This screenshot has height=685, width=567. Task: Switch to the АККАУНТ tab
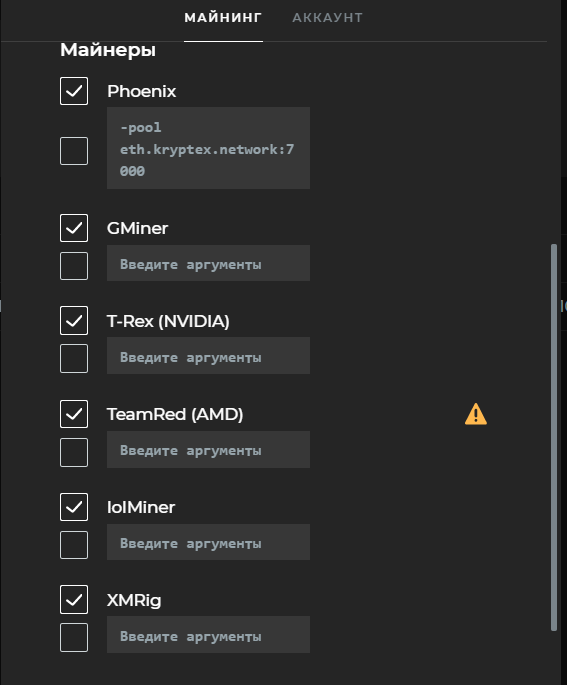tap(327, 17)
